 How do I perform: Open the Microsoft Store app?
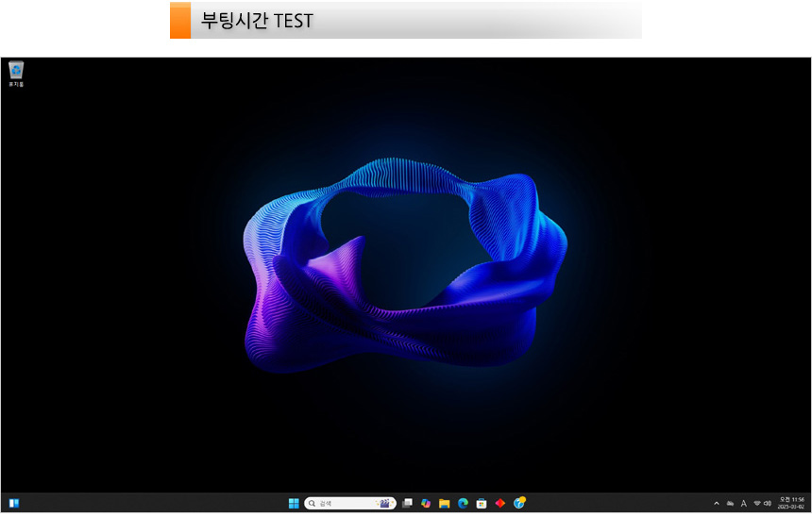point(482,503)
